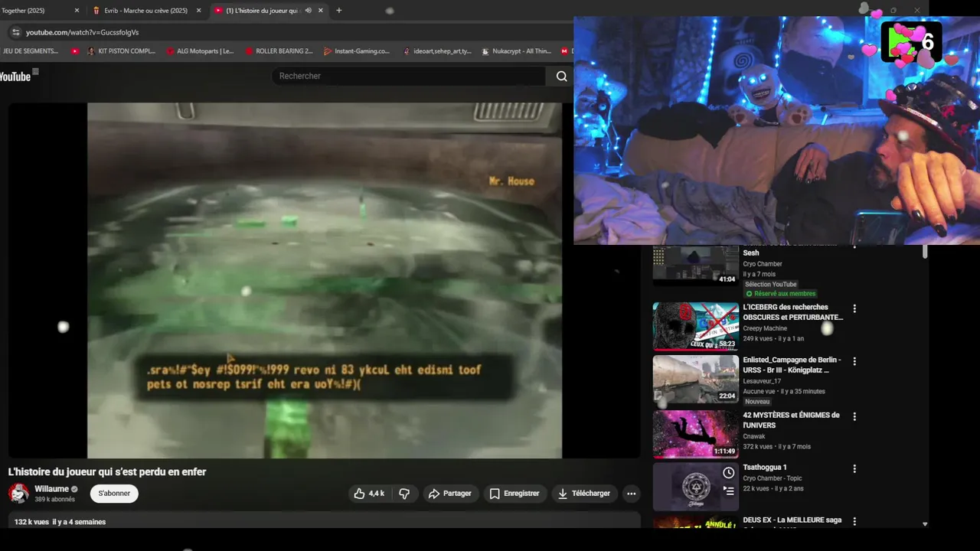
Task: Click Cryo Chamber - Topic channel name
Action: click(x=773, y=478)
